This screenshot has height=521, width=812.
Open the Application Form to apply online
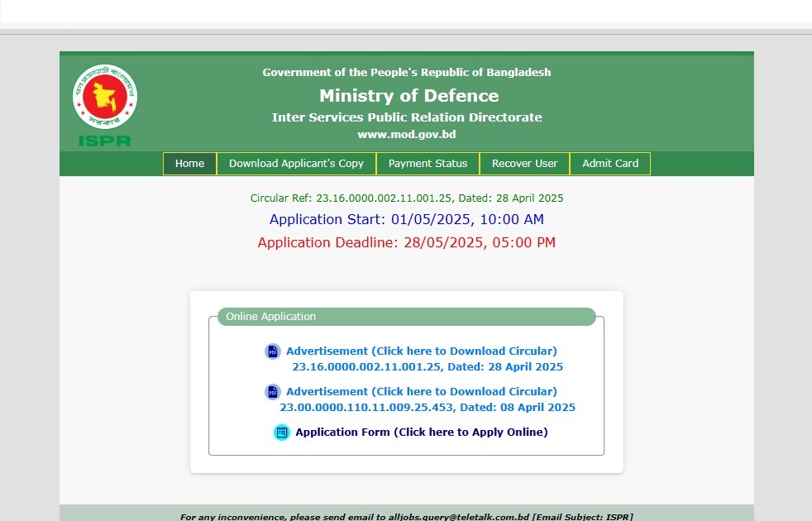(422, 432)
